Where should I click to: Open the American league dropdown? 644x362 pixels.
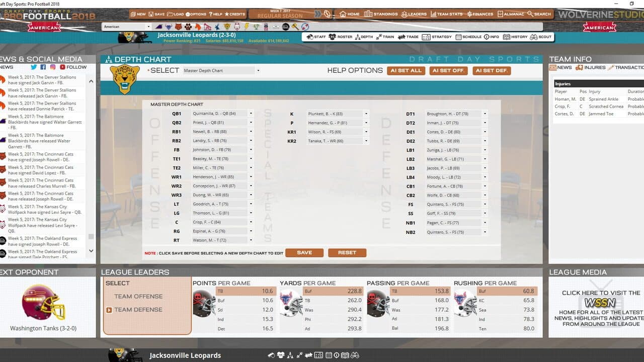tap(126, 27)
